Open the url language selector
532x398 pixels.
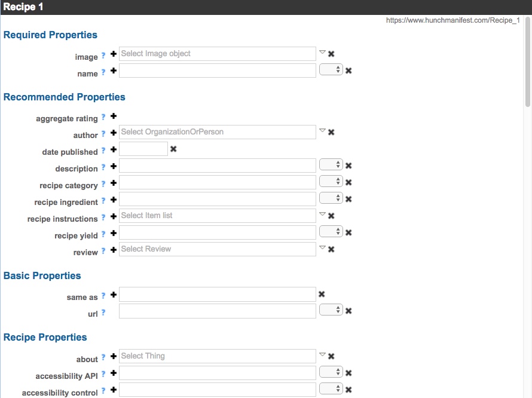(x=331, y=310)
